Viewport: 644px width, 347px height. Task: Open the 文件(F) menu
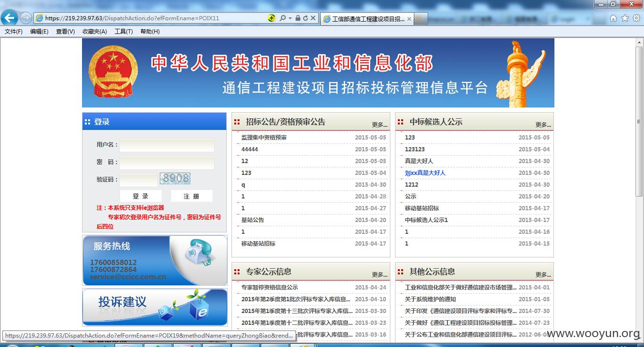pos(14,32)
